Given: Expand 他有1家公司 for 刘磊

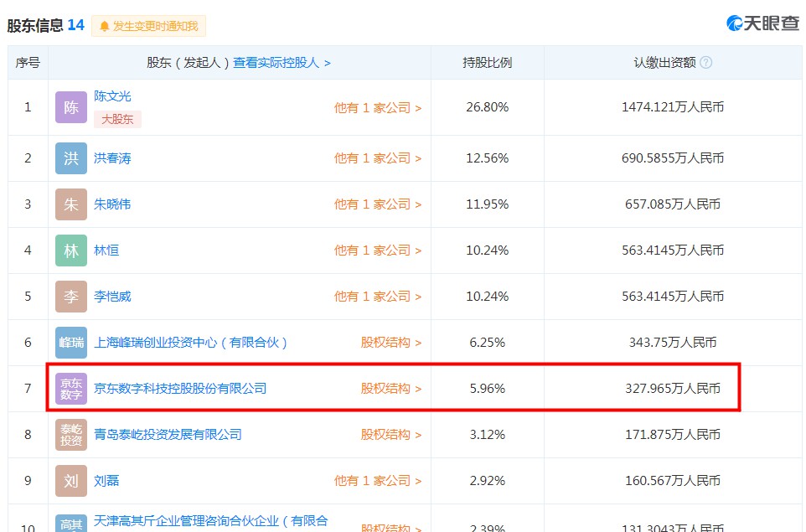Looking at the screenshot, I should 378,481.
